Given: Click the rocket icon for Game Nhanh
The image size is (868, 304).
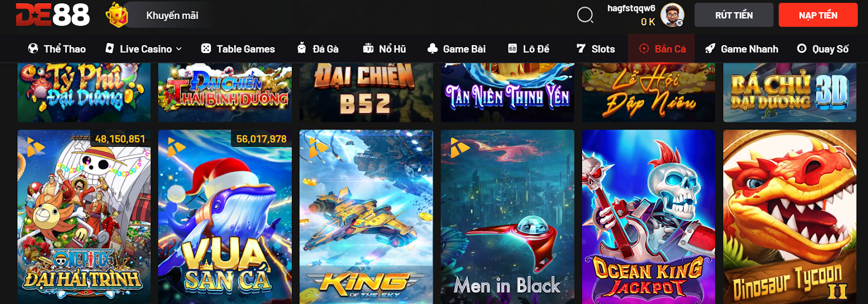Looking at the screenshot, I should click(x=710, y=48).
